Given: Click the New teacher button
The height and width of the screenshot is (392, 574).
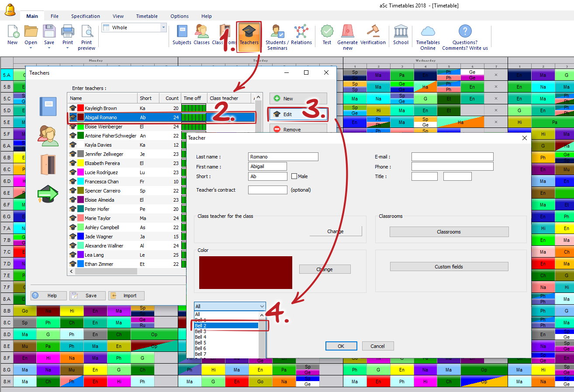Looking at the screenshot, I should click(x=298, y=99).
